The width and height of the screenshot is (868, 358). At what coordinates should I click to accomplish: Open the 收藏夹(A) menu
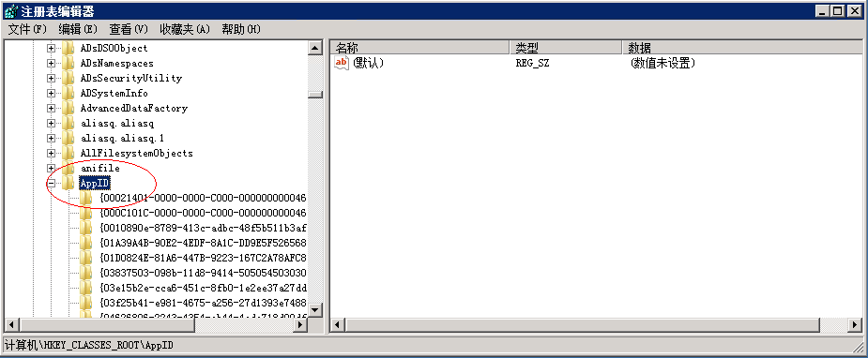coord(185,29)
